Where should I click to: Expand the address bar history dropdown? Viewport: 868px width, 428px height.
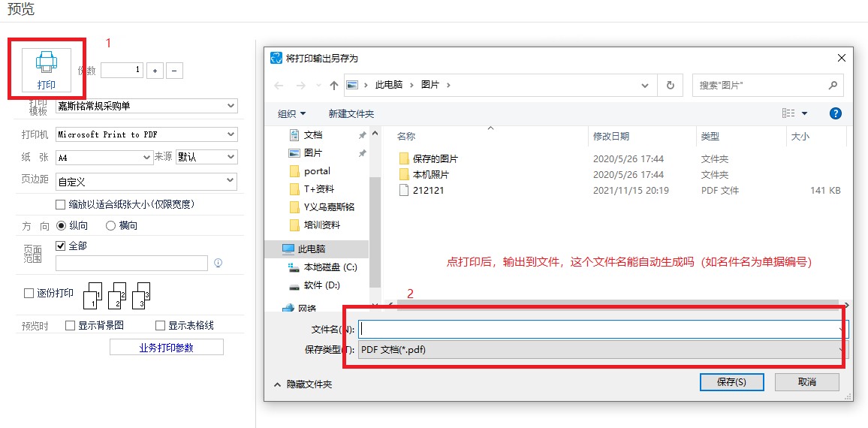[645, 86]
